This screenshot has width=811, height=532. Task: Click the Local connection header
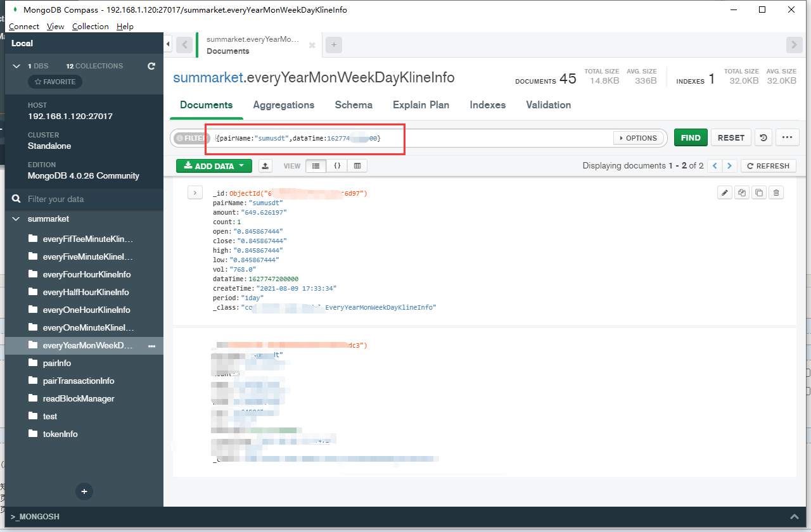[84, 43]
